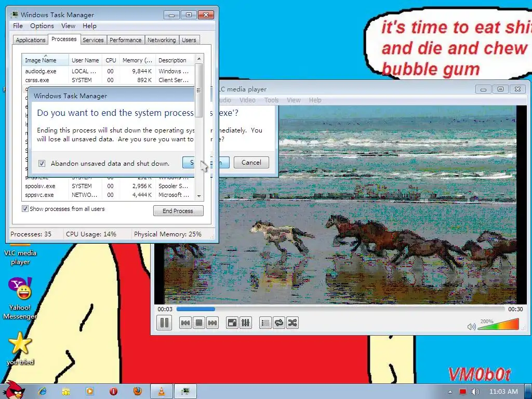
Task: Launch Opera browser from taskbar
Action: click(x=113, y=391)
